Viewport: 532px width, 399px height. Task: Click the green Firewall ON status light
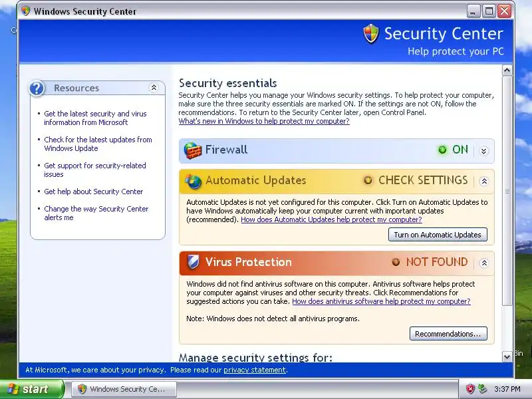[442, 150]
